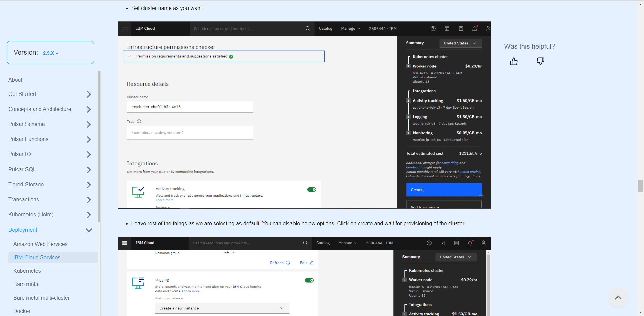The width and height of the screenshot is (644, 316).
Task: Toggle the Activity tracking switch
Action: point(312,190)
